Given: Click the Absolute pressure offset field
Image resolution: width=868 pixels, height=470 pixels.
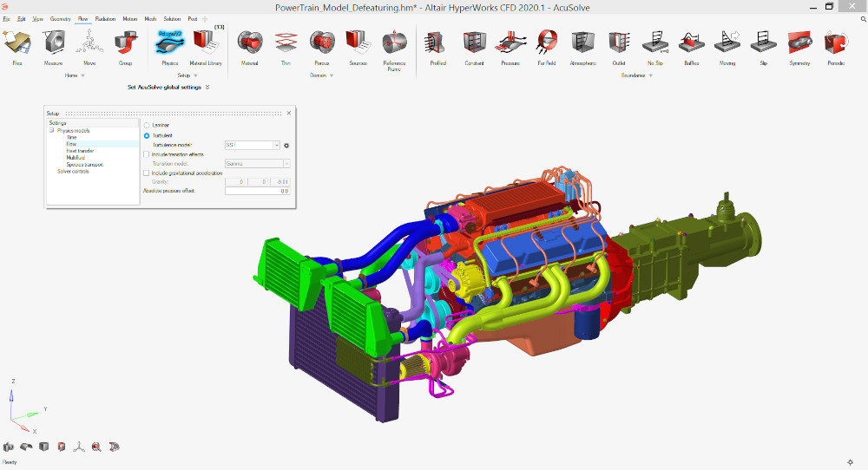Looking at the screenshot, I should (x=258, y=191).
